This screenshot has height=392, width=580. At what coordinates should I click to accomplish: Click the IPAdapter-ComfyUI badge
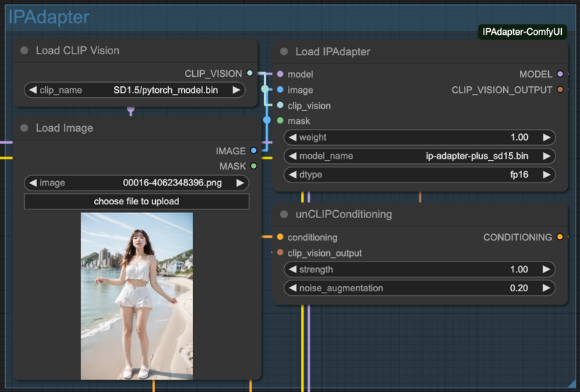pyautogui.click(x=522, y=32)
